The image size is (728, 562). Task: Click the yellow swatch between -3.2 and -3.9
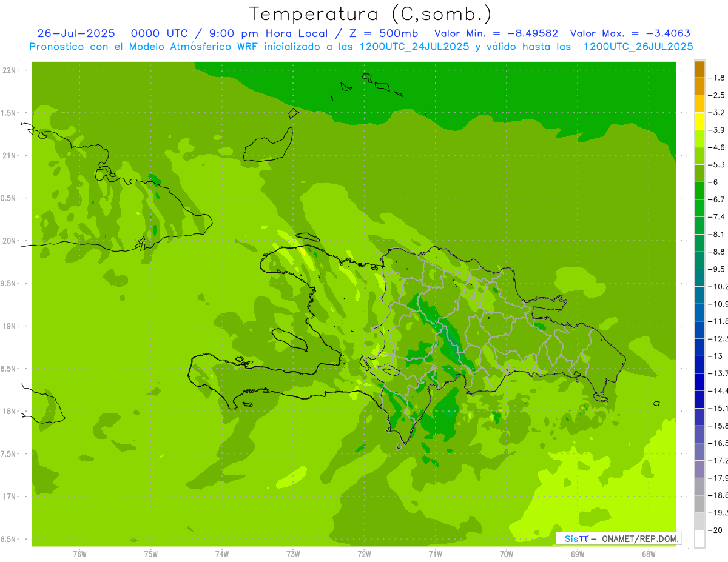[x=699, y=121]
